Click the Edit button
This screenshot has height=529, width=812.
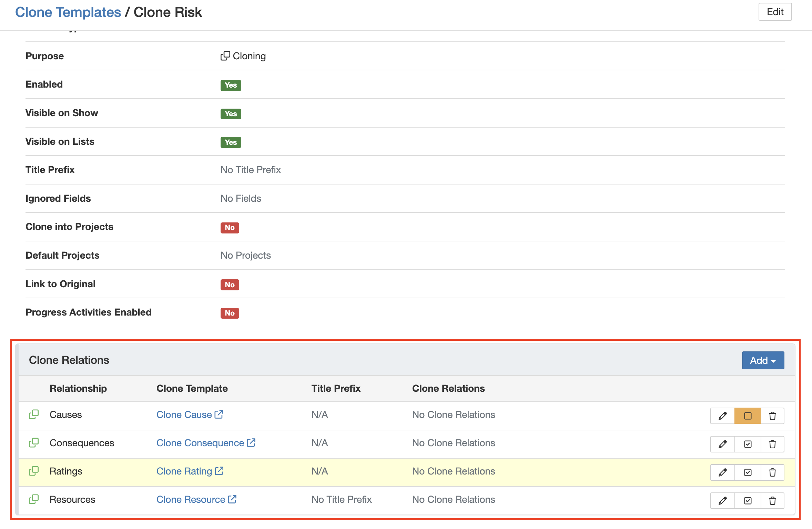point(775,12)
